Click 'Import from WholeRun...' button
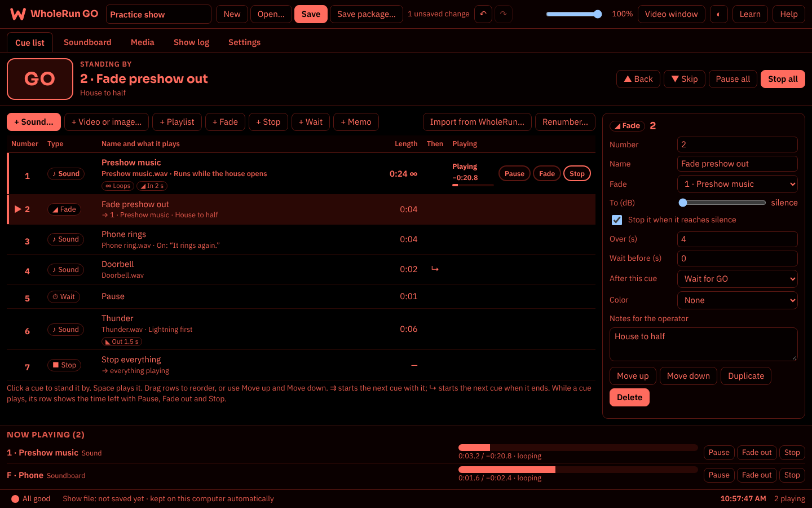 click(477, 122)
